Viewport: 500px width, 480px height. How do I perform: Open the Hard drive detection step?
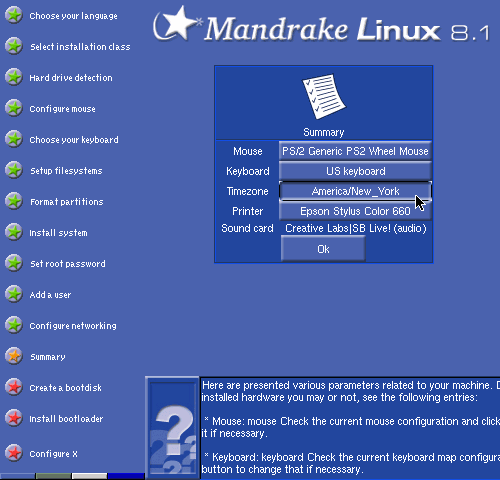point(71,78)
